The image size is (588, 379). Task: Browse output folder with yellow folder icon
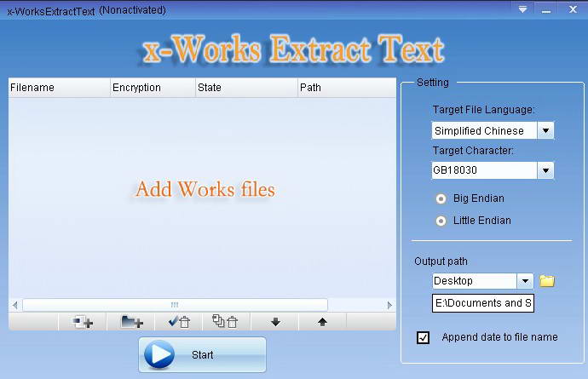tap(547, 281)
